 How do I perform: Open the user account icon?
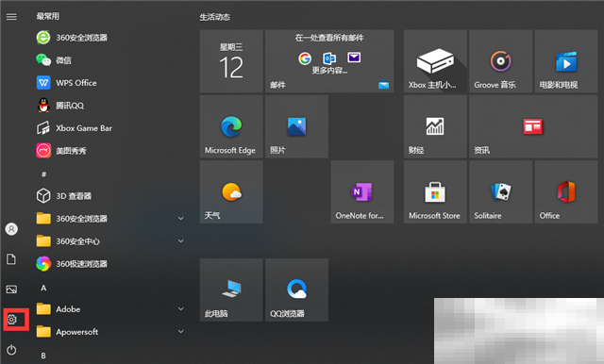click(x=11, y=229)
